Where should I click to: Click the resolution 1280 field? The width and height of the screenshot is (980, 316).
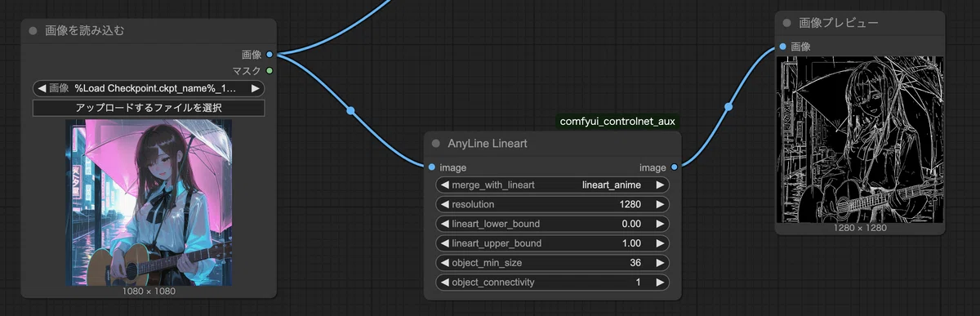(x=553, y=204)
